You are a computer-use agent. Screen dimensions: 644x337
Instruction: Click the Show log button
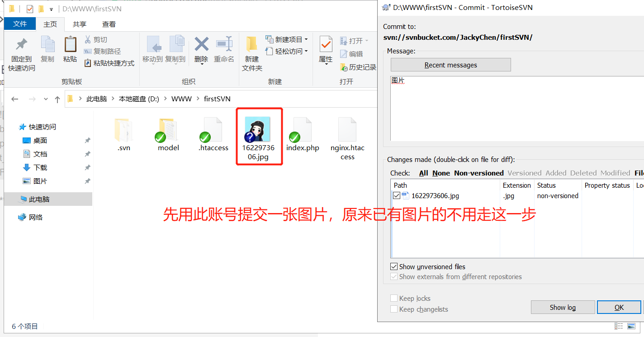point(563,307)
